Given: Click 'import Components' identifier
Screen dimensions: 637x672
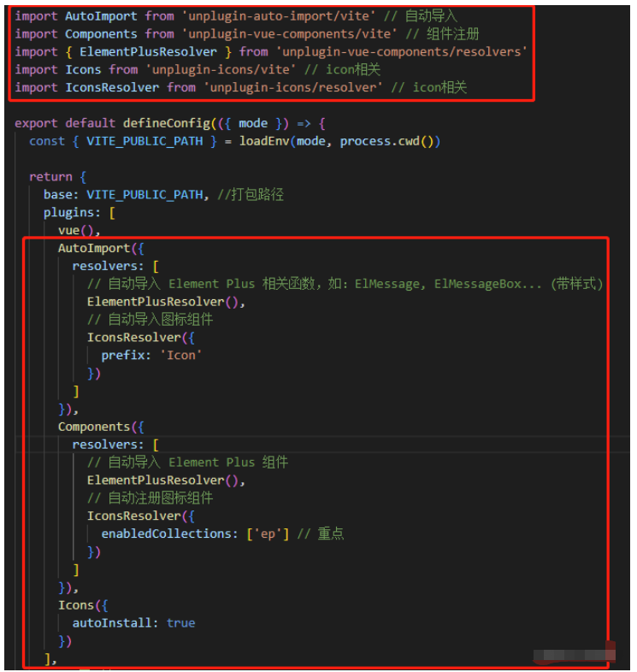Looking at the screenshot, I should tap(101, 34).
